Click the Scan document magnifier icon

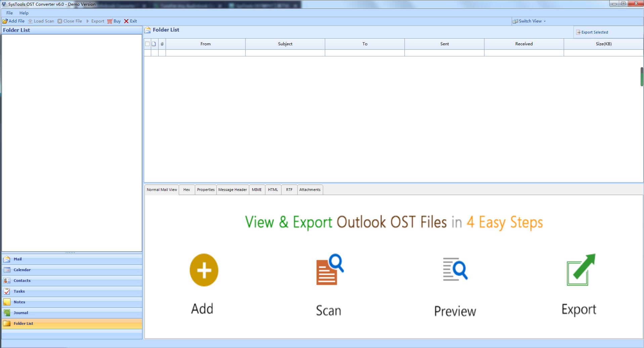tap(330, 269)
